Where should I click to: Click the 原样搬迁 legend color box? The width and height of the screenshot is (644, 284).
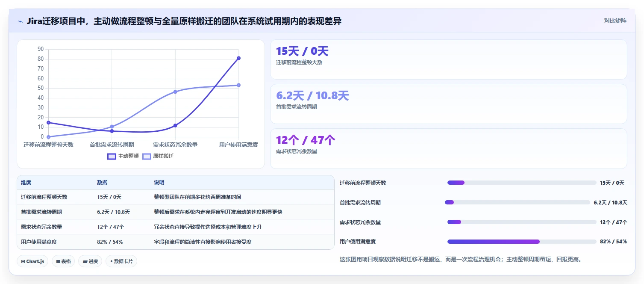pos(147,156)
